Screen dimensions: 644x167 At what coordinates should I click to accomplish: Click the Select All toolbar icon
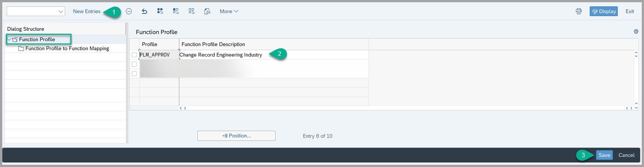point(160,11)
